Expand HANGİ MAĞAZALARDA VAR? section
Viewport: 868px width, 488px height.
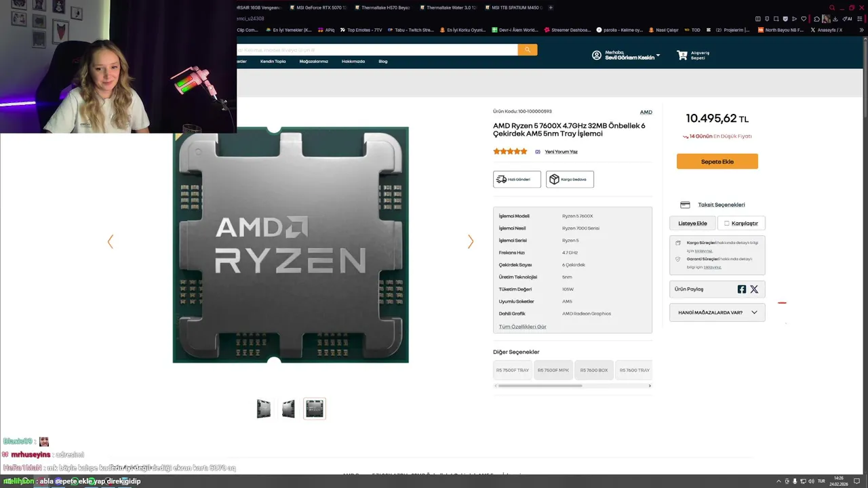(x=717, y=312)
